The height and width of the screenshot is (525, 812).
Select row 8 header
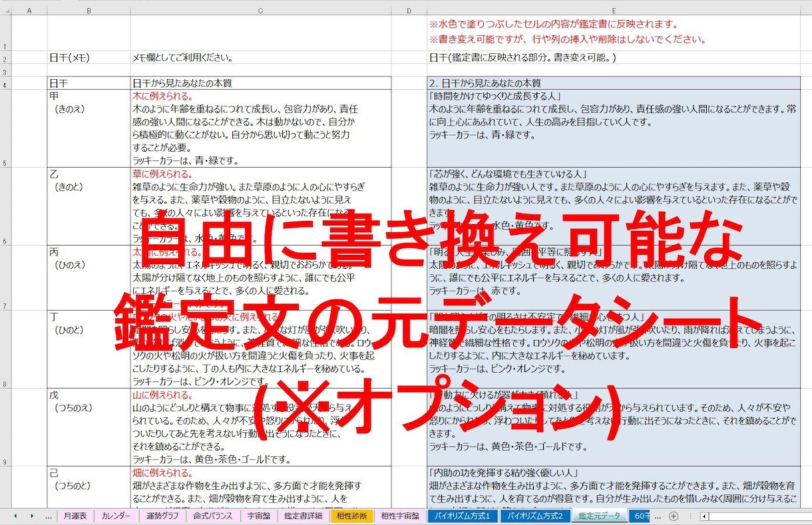5,349
